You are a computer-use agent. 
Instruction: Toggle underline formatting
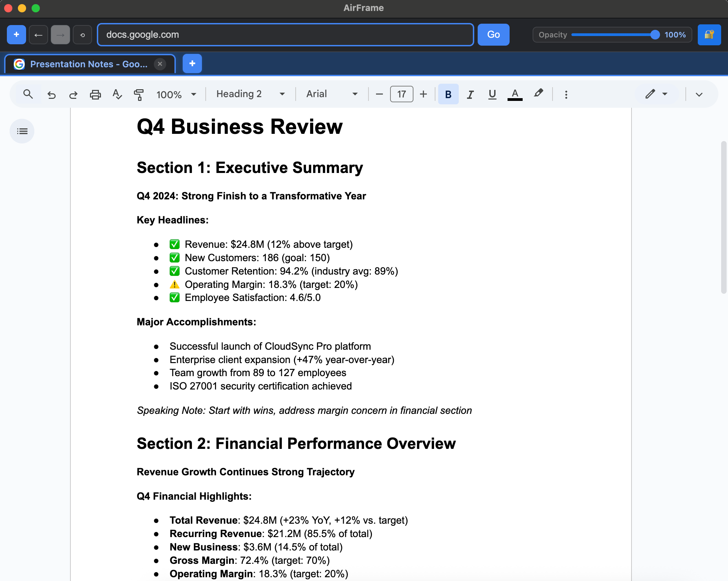(x=492, y=94)
